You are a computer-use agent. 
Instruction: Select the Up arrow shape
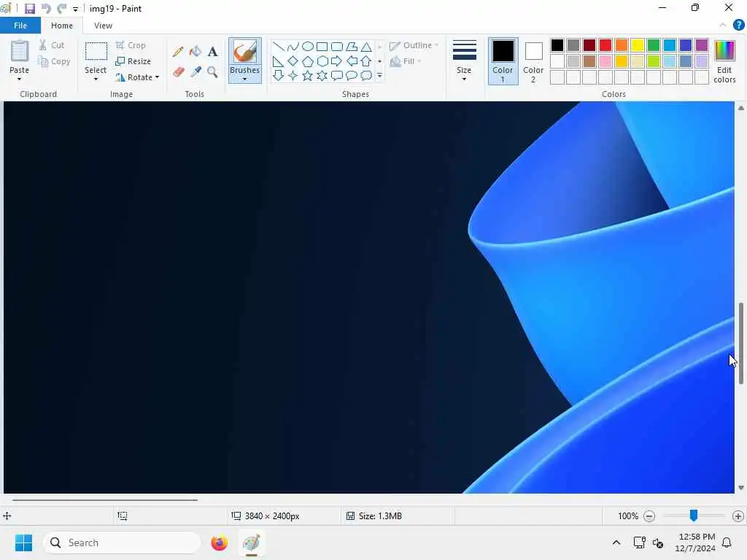(366, 61)
